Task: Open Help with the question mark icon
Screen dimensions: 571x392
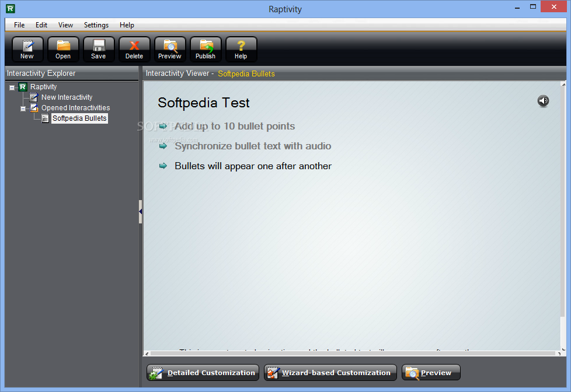Action: click(x=241, y=50)
